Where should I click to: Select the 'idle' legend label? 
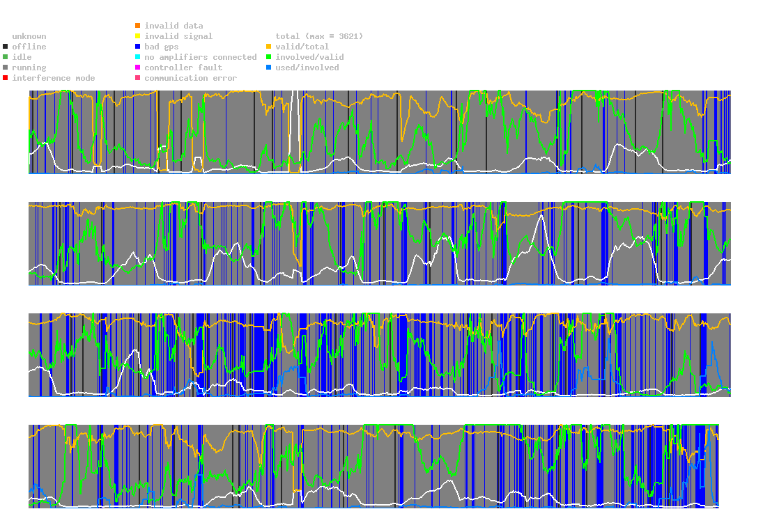pyautogui.click(x=22, y=57)
